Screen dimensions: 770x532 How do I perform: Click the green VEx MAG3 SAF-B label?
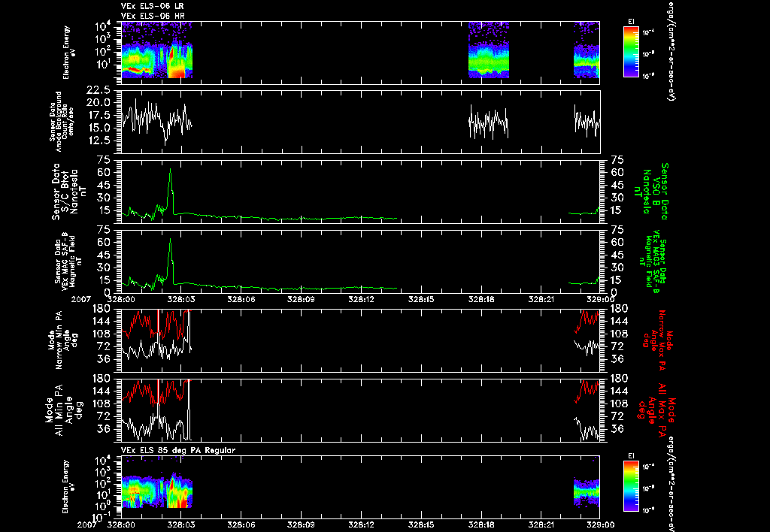[655, 261]
